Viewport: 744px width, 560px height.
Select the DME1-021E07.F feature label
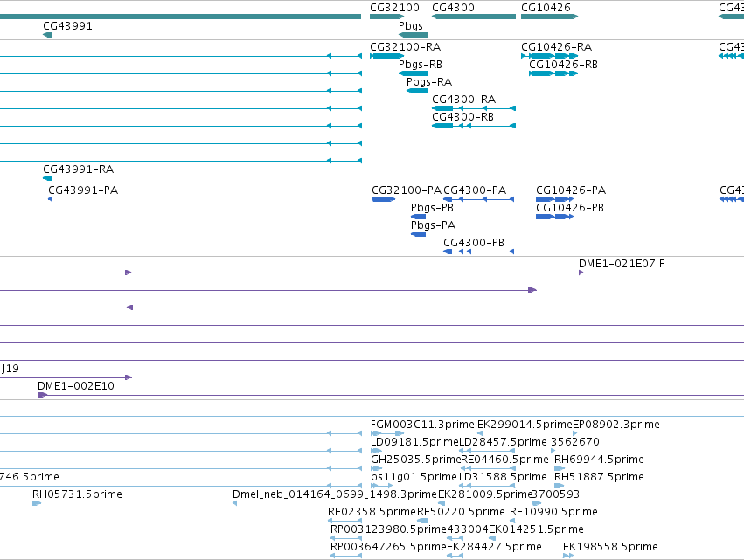click(621, 264)
